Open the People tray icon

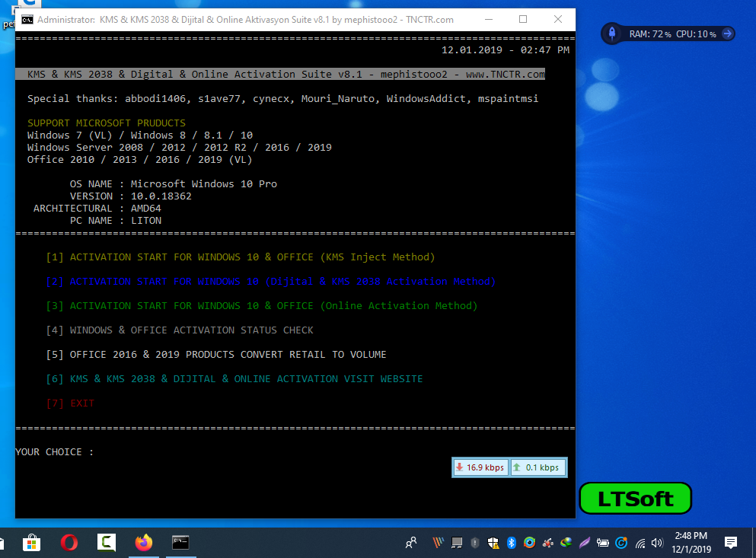(411, 543)
